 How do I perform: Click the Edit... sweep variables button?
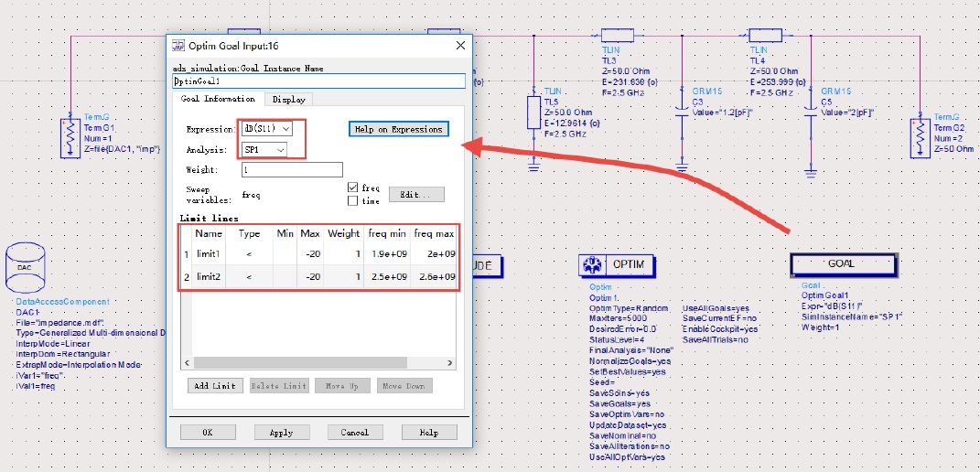click(417, 195)
